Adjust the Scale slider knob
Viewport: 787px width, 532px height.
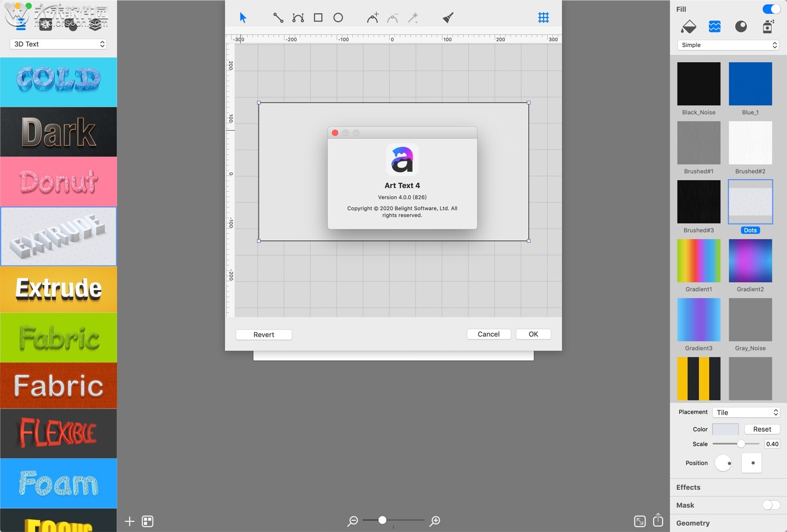pyautogui.click(x=741, y=444)
